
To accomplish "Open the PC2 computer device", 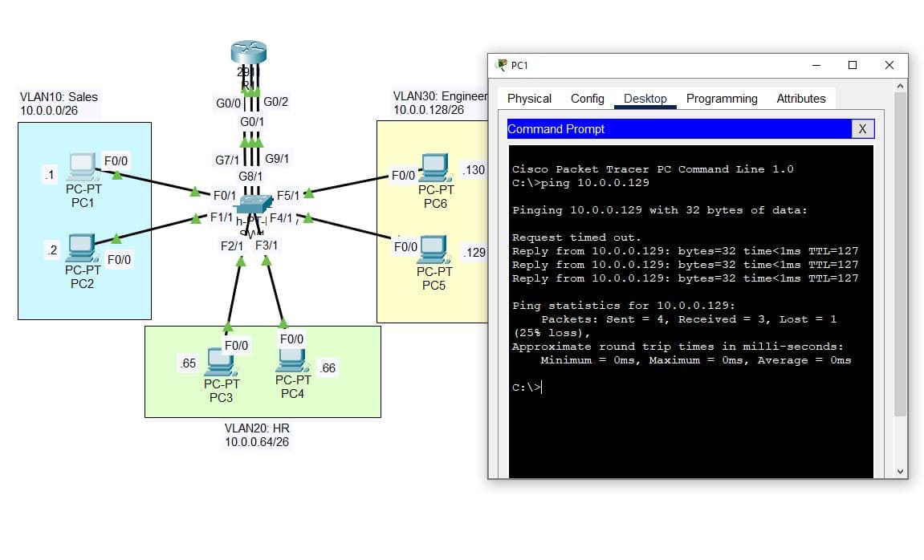I will coord(82,247).
